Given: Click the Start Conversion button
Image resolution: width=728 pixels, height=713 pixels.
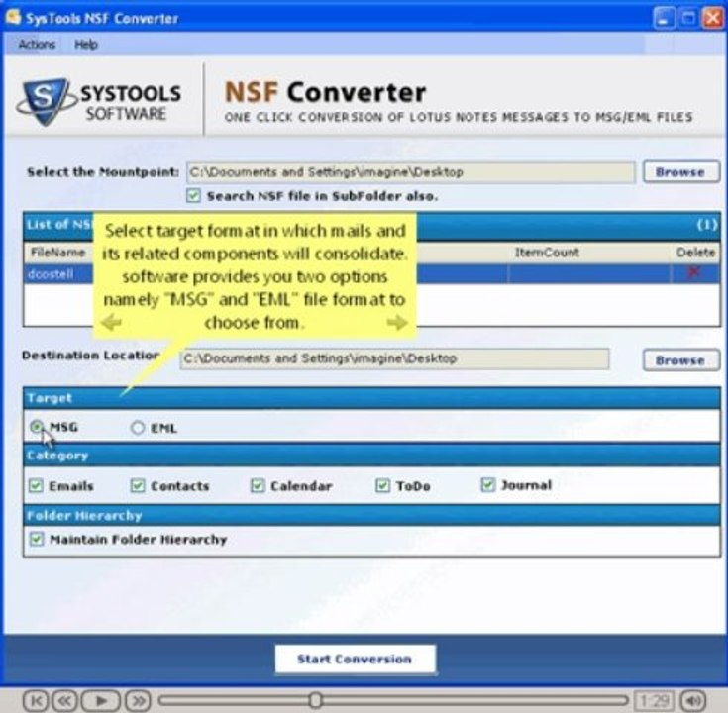Looking at the screenshot, I should [x=356, y=659].
